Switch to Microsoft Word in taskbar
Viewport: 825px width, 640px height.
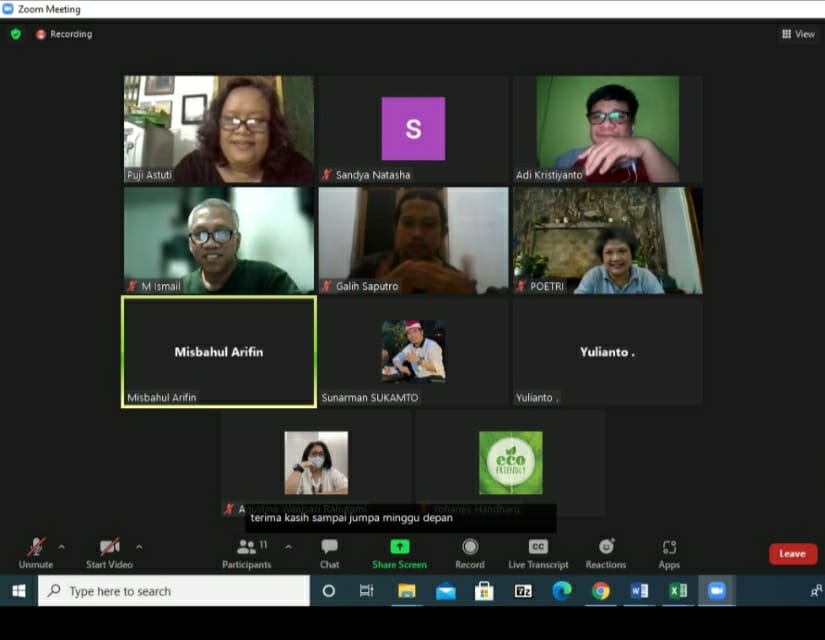pyautogui.click(x=639, y=591)
